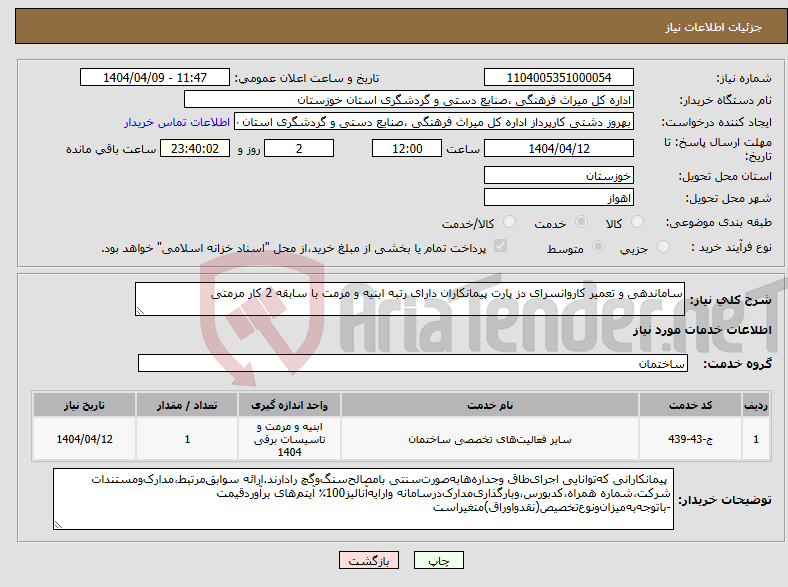Select the متوسط purchase type radio
The height and width of the screenshot is (587, 788).
pos(598,246)
